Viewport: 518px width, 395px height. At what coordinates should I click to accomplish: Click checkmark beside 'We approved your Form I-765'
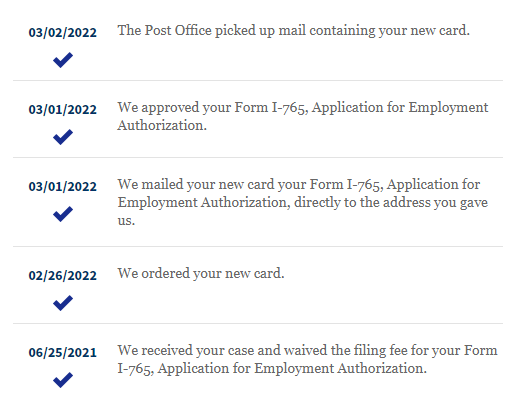point(63,137)
